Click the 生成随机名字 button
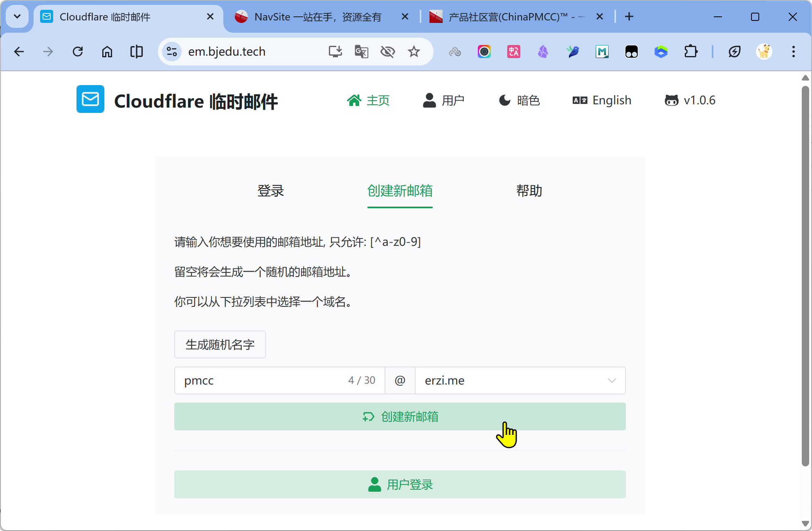This screenshot has width=812, height=531. click(x=220, y=344)
